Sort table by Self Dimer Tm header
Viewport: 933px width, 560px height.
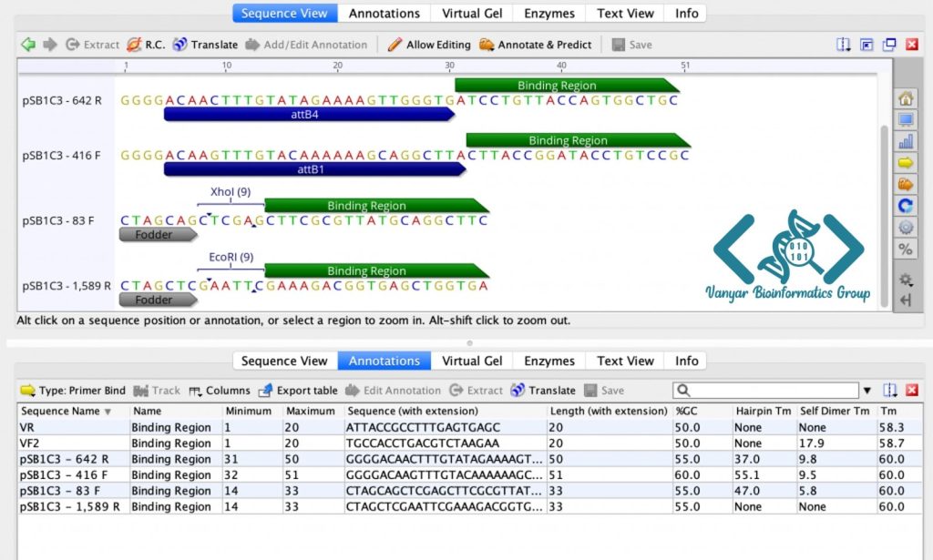(x=836, y=412)
